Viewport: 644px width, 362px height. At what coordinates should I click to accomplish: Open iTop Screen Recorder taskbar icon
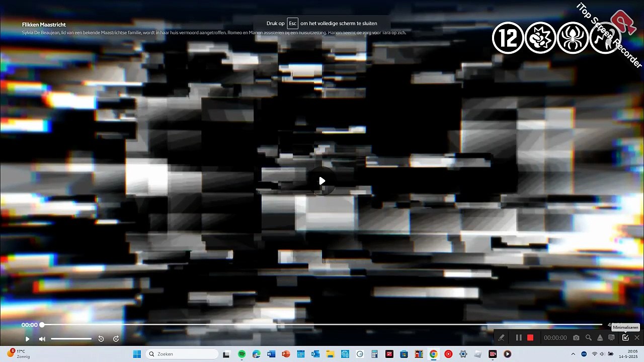493,354
